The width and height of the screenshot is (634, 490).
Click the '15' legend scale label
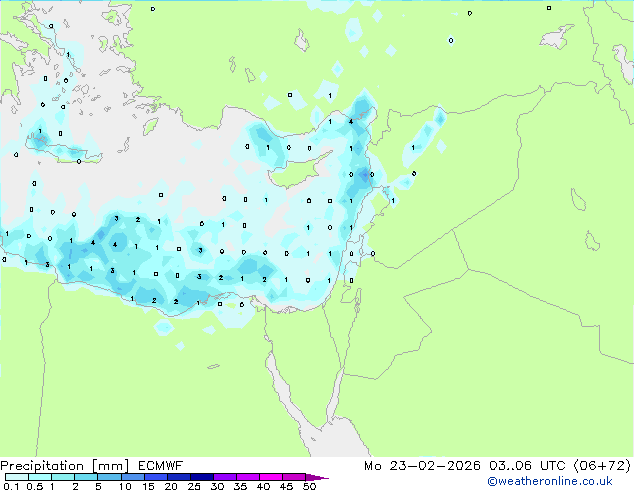tap(148, 486)
